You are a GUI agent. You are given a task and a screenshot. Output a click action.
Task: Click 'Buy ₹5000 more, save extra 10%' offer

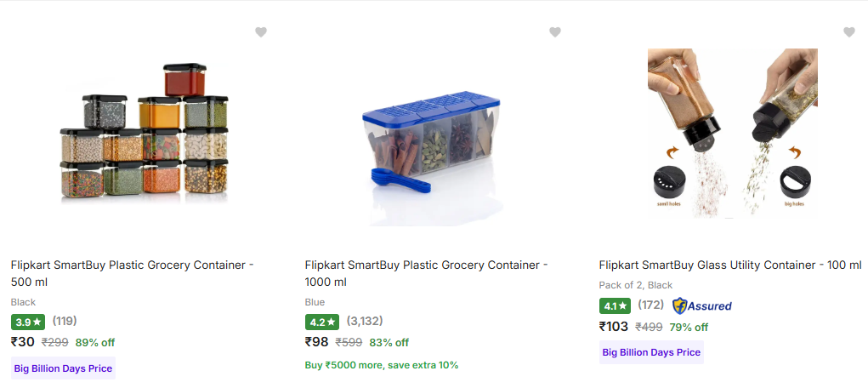[x=382, y=365]
